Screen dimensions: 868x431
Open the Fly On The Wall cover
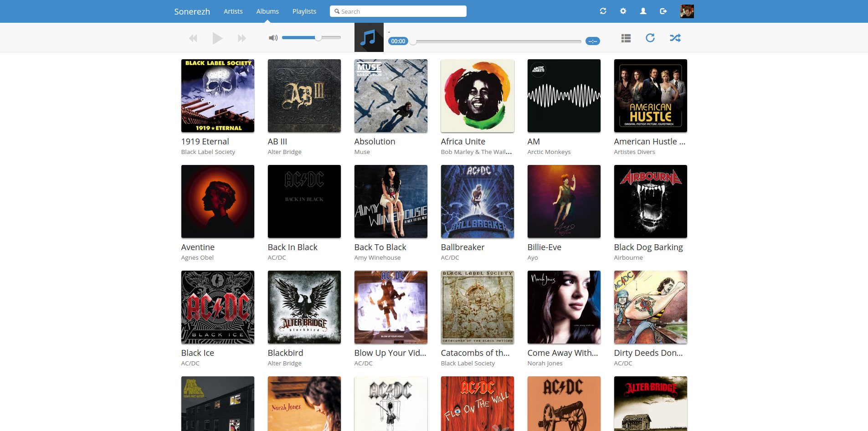coord(478,404)
